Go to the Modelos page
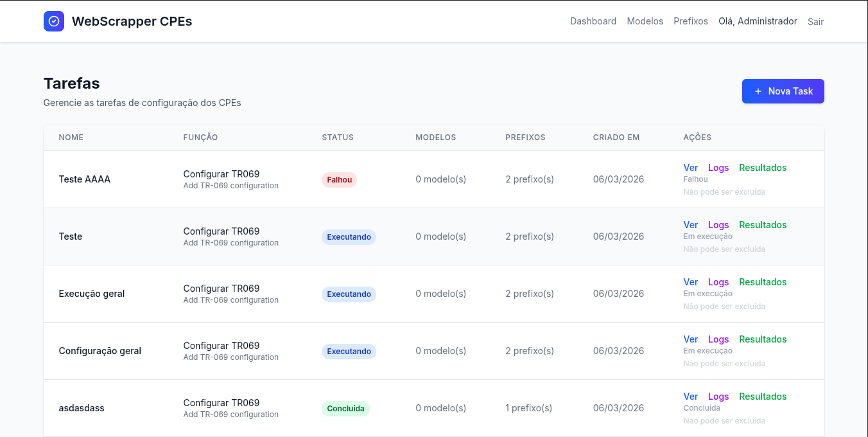 coord(645,21)
